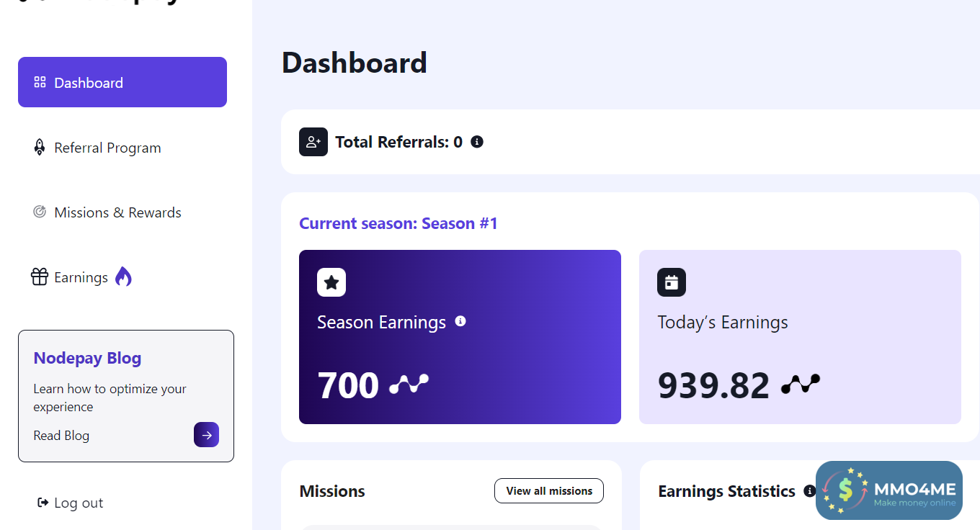Viewport: 980px width, 530px height.
Task: Click the rocket icon beside Referral Program
Action: pos(40,148)
